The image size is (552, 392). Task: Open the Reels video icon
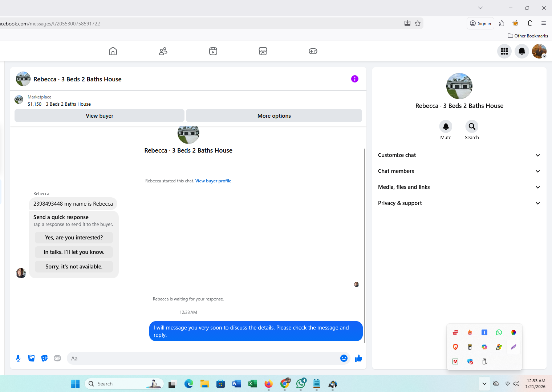(213, 51)
